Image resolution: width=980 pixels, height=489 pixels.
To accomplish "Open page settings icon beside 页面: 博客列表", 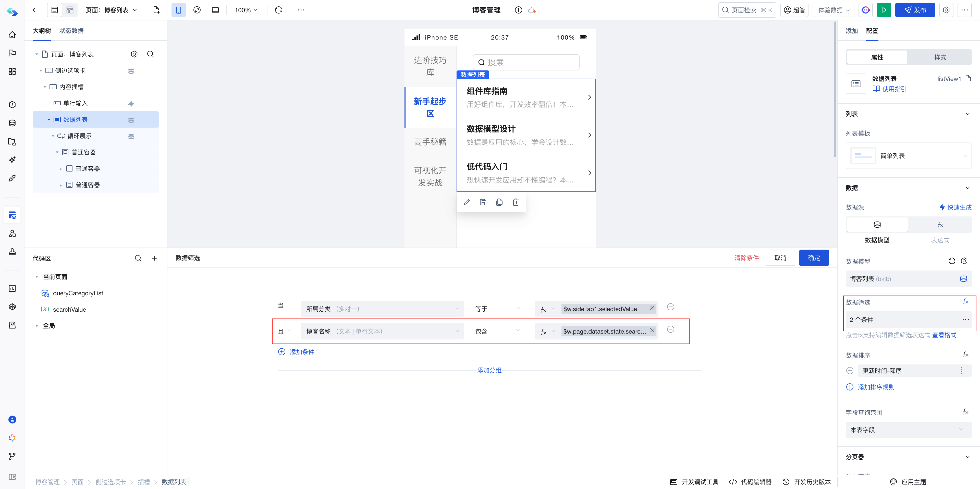I will coord(134,54).
